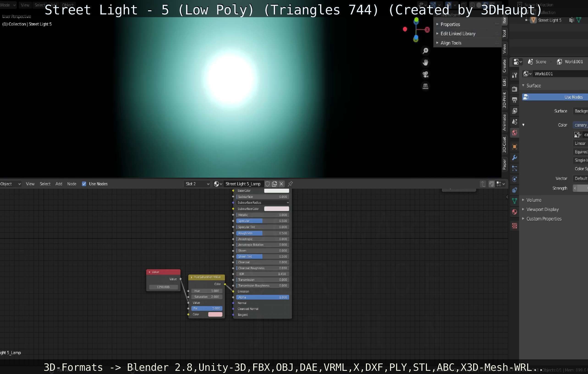Pin the node editor material
This screenshot has height=374, width=588.
pyautogui.click(x=290, y=184)
